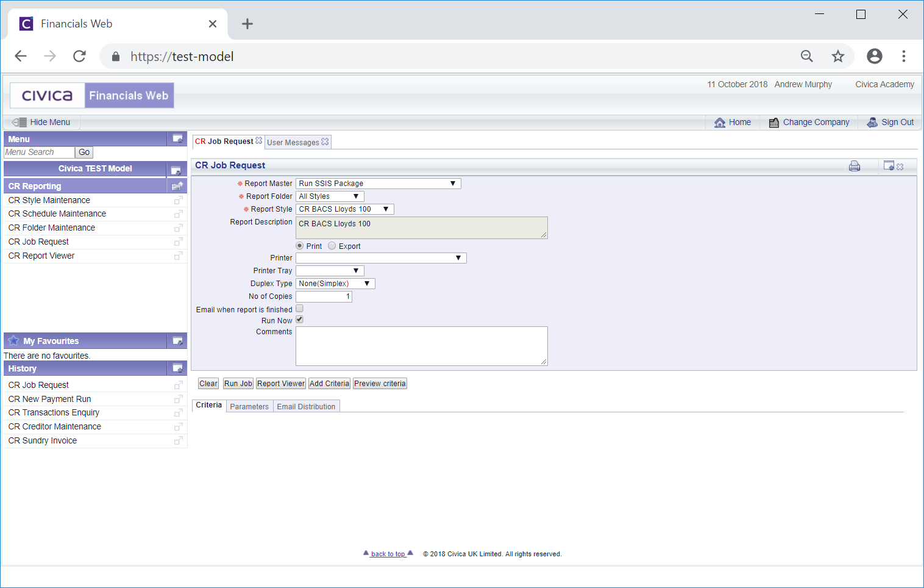This screenshot has height=588, width=924.
Task: Click the Report Viewer button
Action: point(280,384)
